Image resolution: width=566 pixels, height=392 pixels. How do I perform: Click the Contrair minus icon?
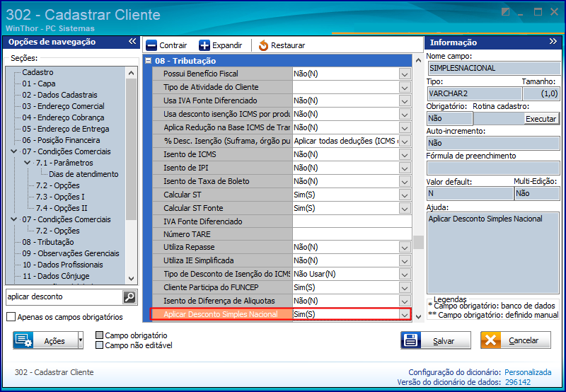click(151, 45)
